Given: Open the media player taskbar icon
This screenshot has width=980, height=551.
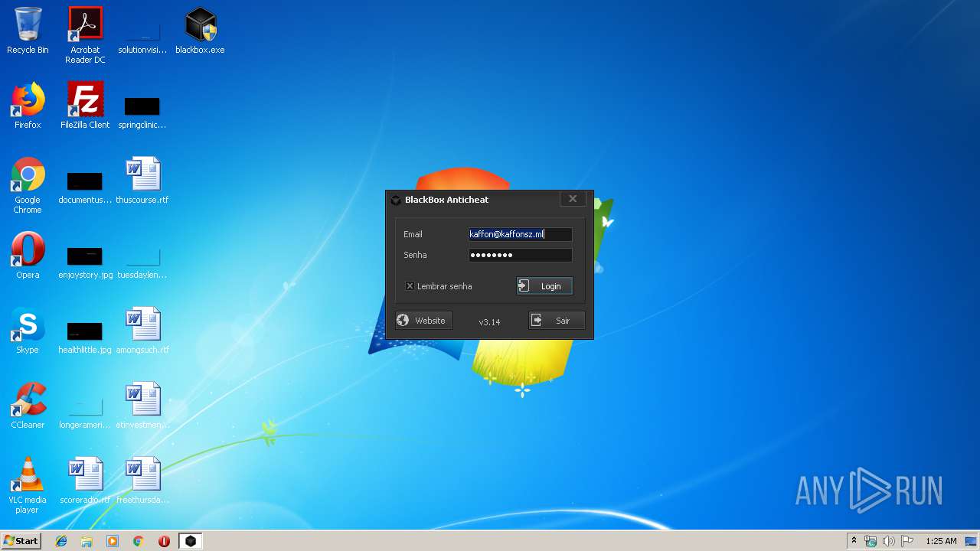Looking at the screenshot, I should click(x=113, y=541).
